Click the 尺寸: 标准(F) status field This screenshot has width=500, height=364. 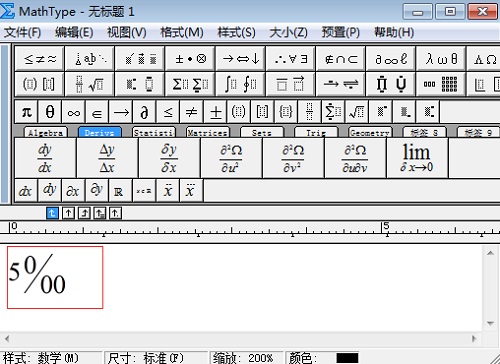pos(155,358)
